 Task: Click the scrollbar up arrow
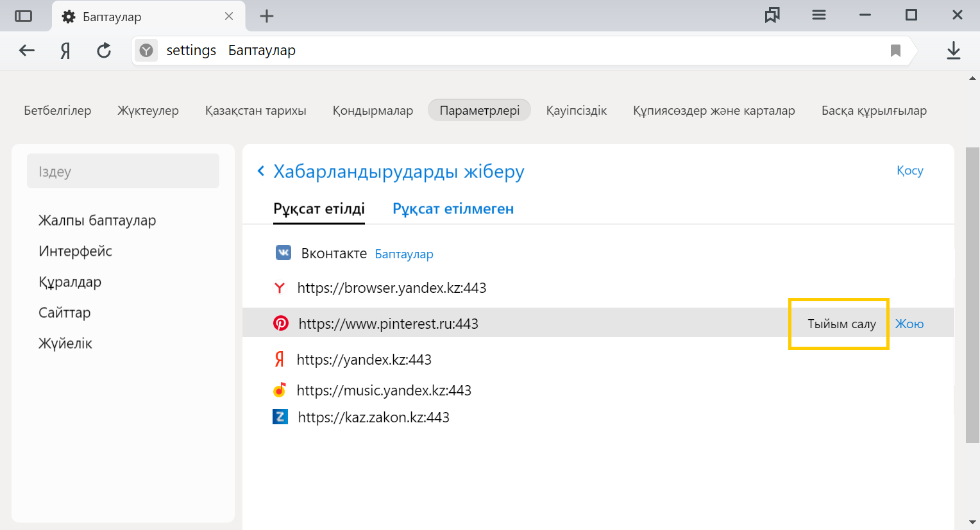click(973, 78)
